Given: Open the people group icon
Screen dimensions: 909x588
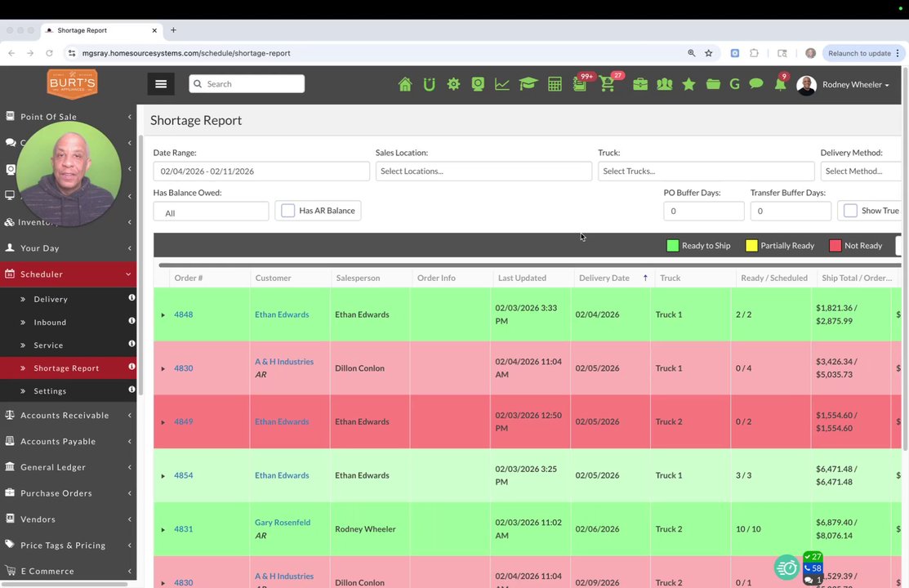Looking at the screenshot, I should [664, 85].
